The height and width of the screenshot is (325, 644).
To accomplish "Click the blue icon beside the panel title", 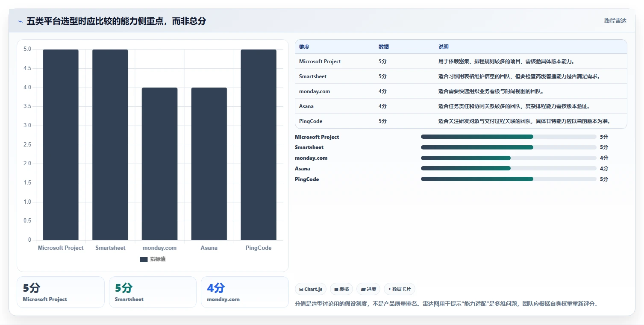I will [20, 21].
